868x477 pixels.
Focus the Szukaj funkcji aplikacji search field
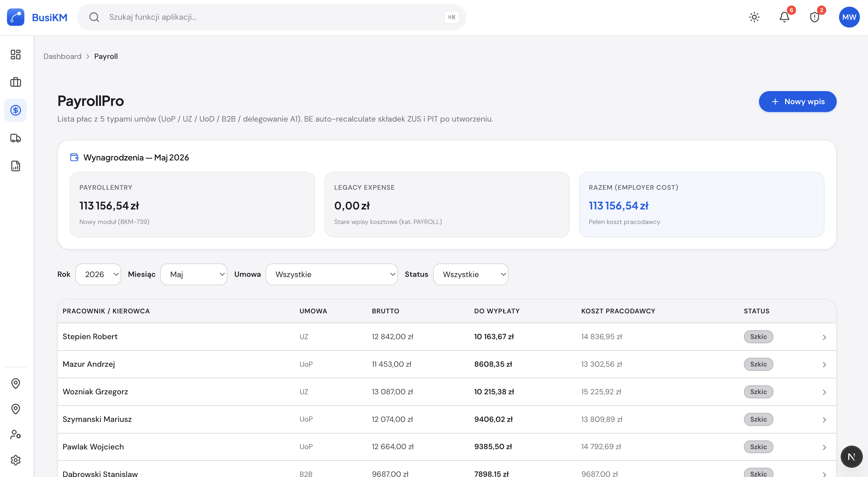tap(271, 17)
